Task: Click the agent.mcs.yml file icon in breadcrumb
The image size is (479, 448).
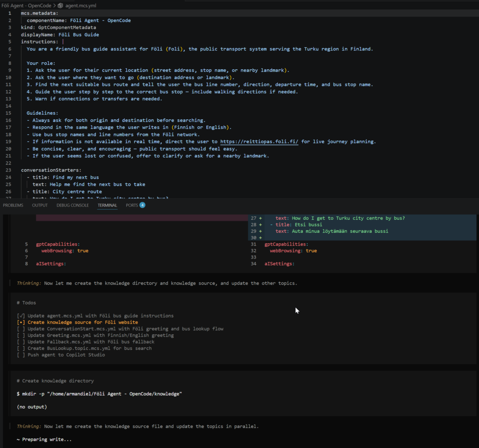Action: pos(60,6)
